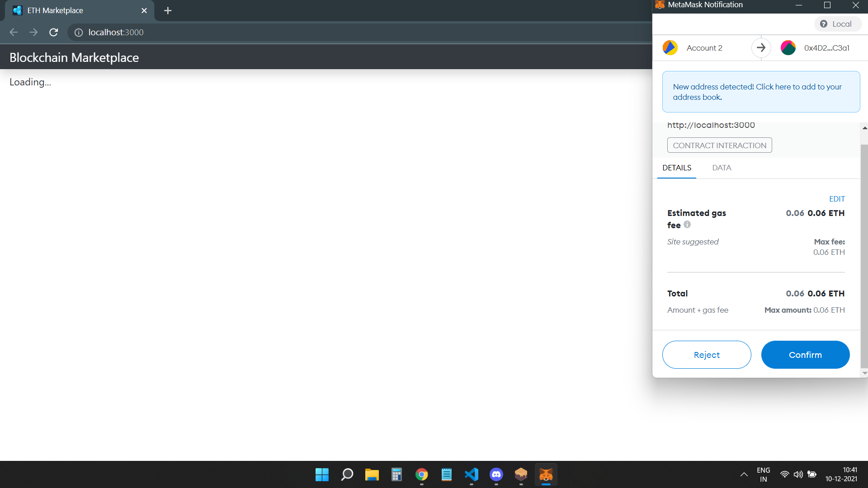Viewport: 868px width, 488px height.
Task: Click the gas fee info icon
Action: [x=687, y=225]
